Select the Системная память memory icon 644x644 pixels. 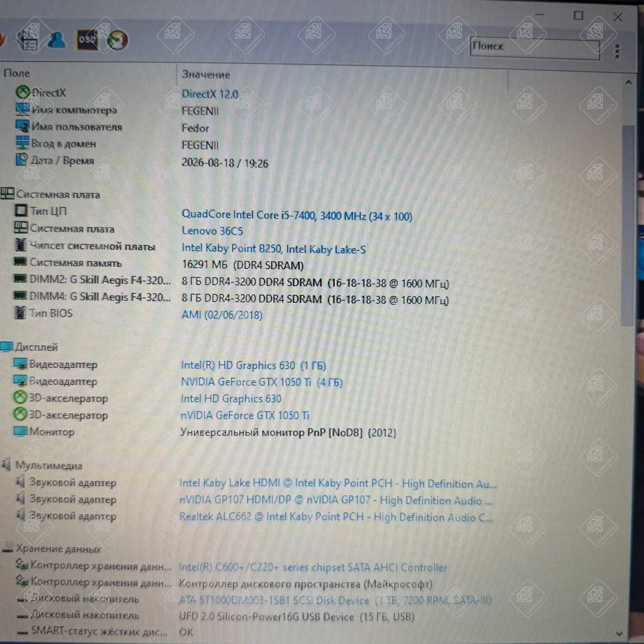pyautogui.click(x=20, y=262)
